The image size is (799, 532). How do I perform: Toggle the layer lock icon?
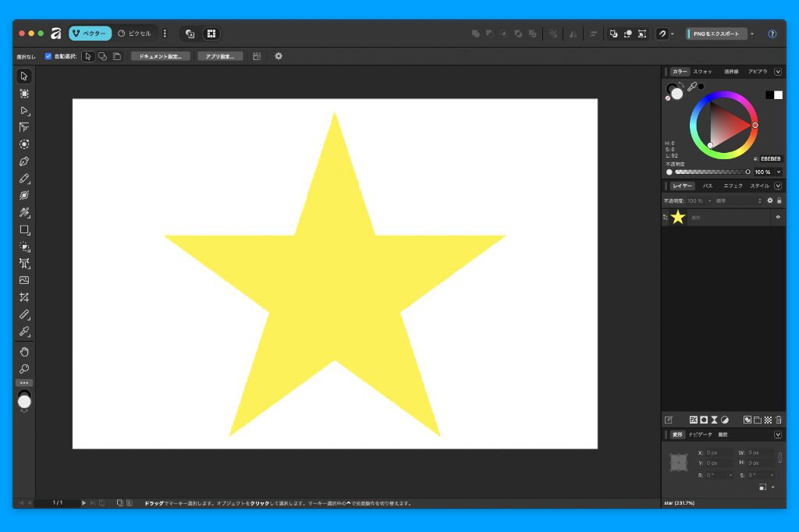779,200
